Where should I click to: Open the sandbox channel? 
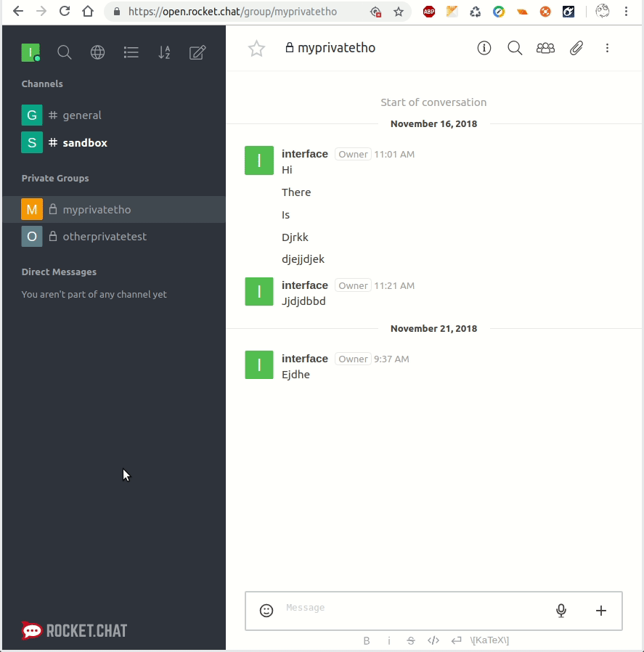(x=114, y=142)
